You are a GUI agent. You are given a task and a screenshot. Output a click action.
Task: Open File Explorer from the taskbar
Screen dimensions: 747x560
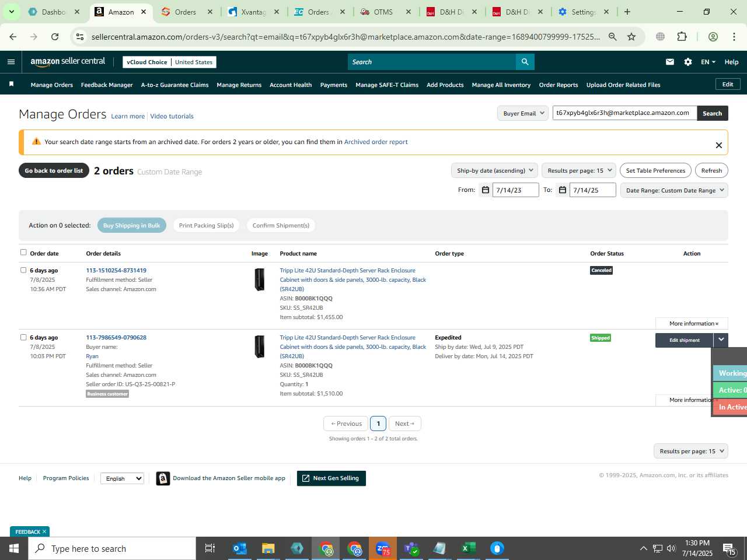tap(268, 548)
